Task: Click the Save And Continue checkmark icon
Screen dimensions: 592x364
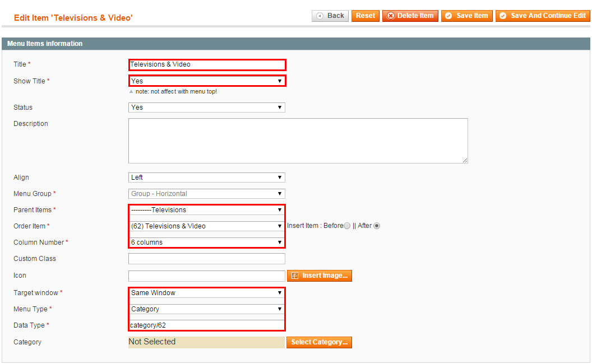Action: pos(503,16)
